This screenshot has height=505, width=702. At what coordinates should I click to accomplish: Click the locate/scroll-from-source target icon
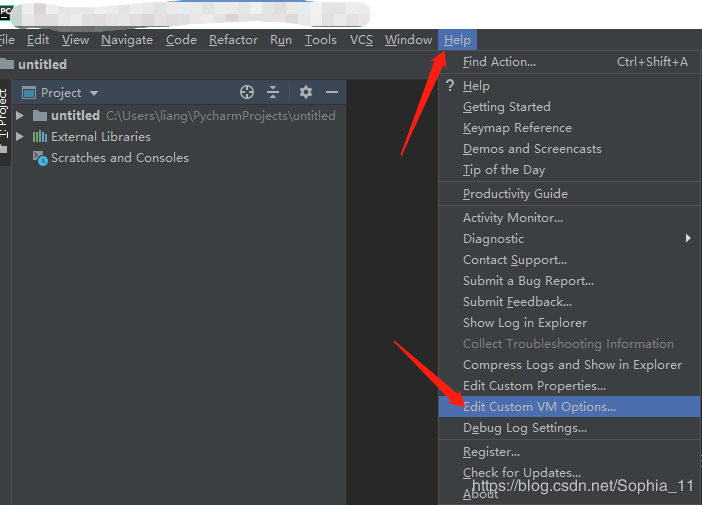(x=247, y=92)
